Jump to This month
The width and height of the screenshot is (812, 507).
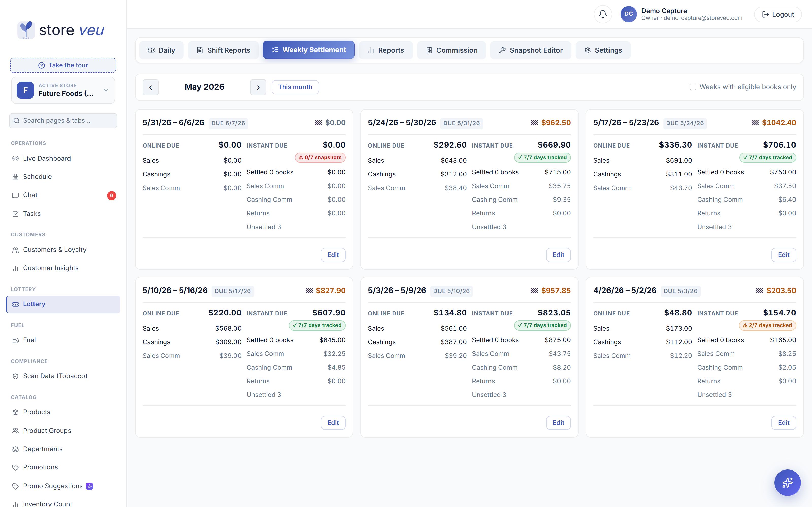click(x=295, y=87)
